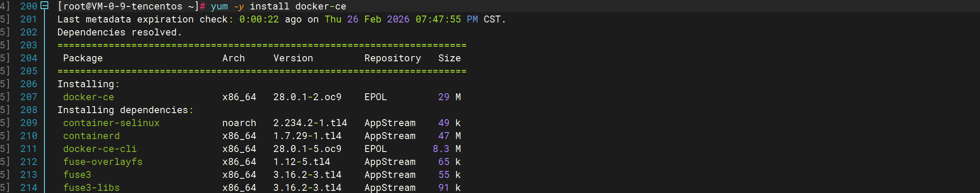The width and height of the screenshot is (980, 193).
Task: Click version '1.7.29-1.tl4'
Action: pos(307,136)
